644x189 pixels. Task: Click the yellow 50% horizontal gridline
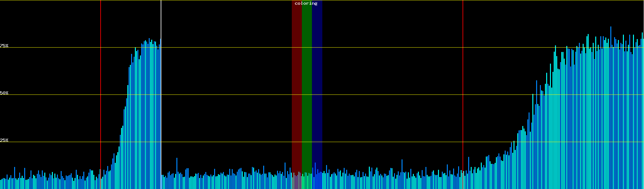[x=220, y=95]
